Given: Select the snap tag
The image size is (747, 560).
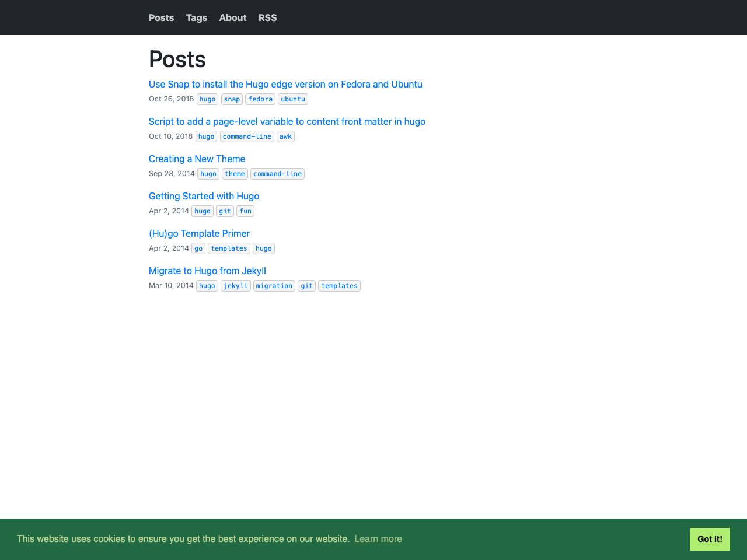Looking at the screenshot, I should pyautogui.click(x=232, y=99).
